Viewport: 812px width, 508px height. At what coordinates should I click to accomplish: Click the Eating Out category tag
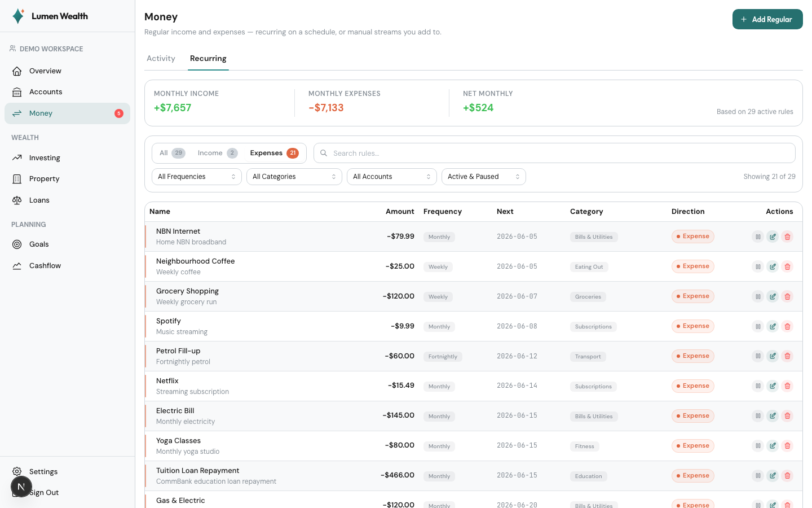(589, 267)
